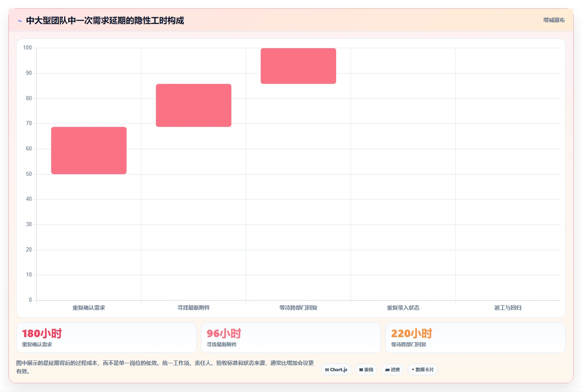Click the 返工与回归 axis label

point(508,308)
